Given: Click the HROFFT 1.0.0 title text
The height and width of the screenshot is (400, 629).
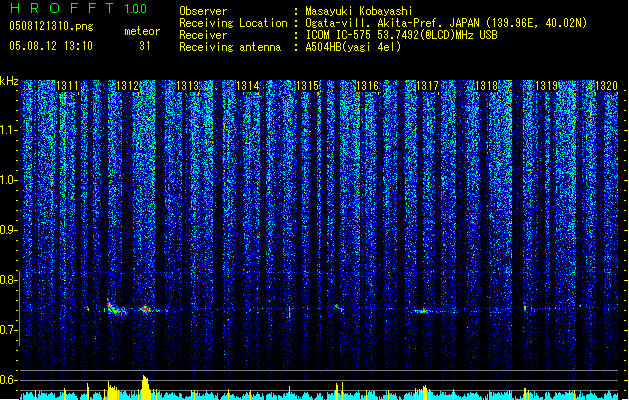Looking at the screenshot, I should coord(78,8).
